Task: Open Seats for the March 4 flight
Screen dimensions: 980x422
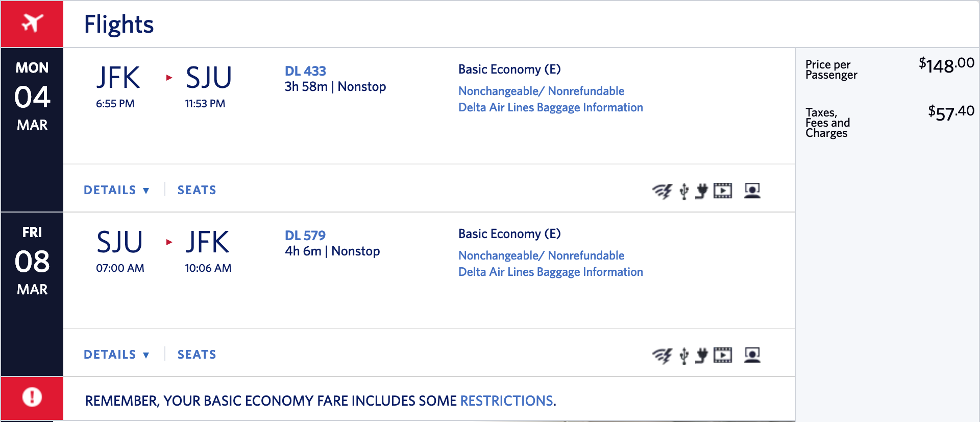Action: 197,190
